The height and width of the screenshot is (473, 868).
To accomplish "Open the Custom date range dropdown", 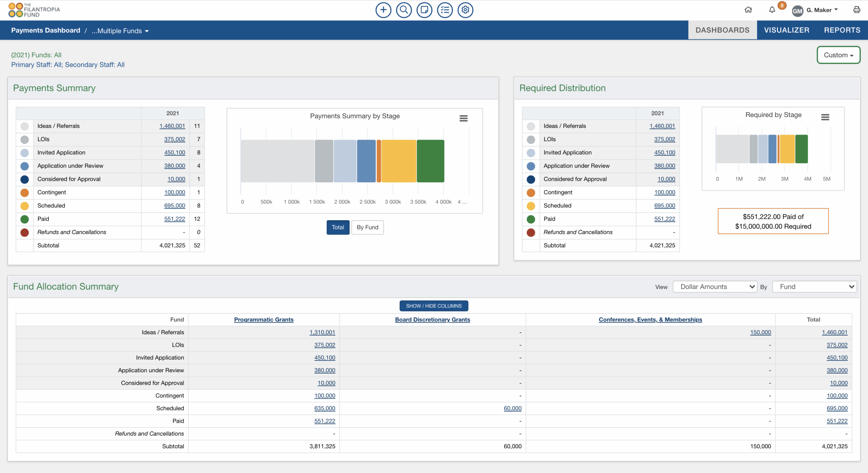I will pyautogui.click(x=838, y=55).
